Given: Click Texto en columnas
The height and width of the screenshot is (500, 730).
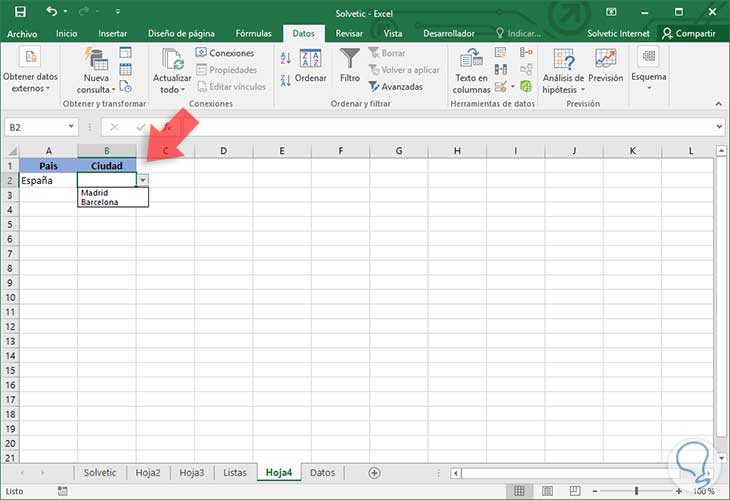Looking at the screenshot, I should (471, 70).
